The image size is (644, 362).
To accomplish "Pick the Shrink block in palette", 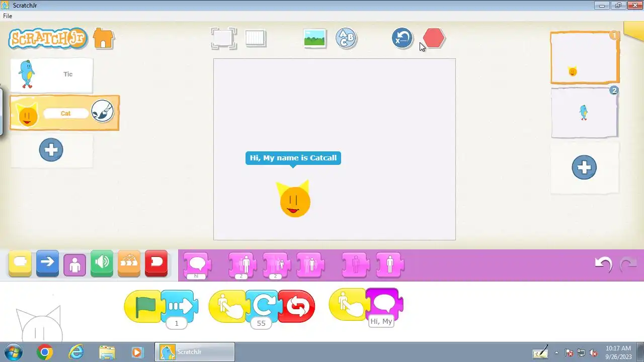I will (x=277, y=265).
